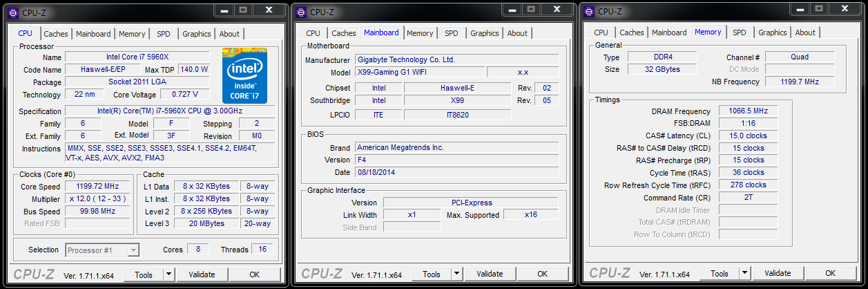
Task: Click Validate button in Mainboard window
Action: point(490,274)
